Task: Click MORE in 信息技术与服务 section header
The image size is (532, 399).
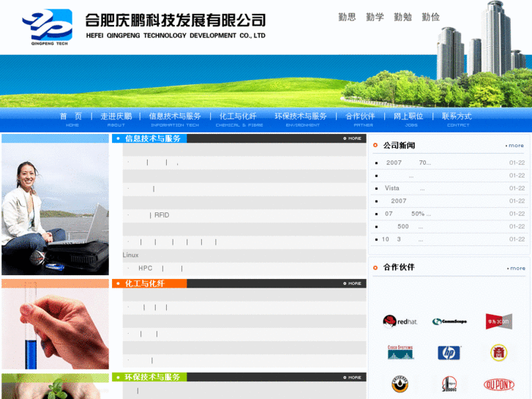Action: click(x=352, y=138)
